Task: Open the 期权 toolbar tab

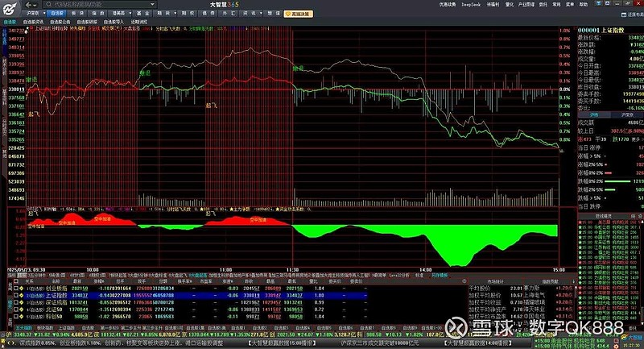Action: (x=188, y=14)
